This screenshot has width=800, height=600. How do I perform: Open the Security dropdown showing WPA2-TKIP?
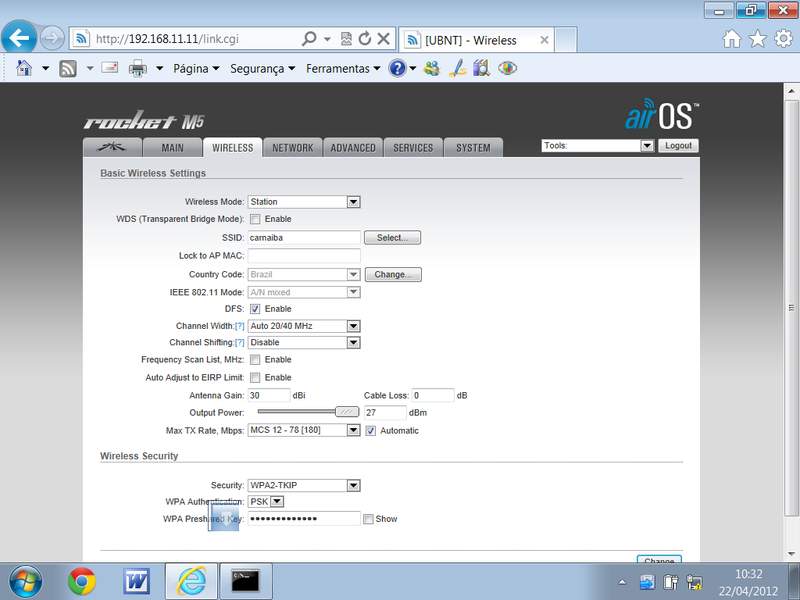[x=304, y=485]
